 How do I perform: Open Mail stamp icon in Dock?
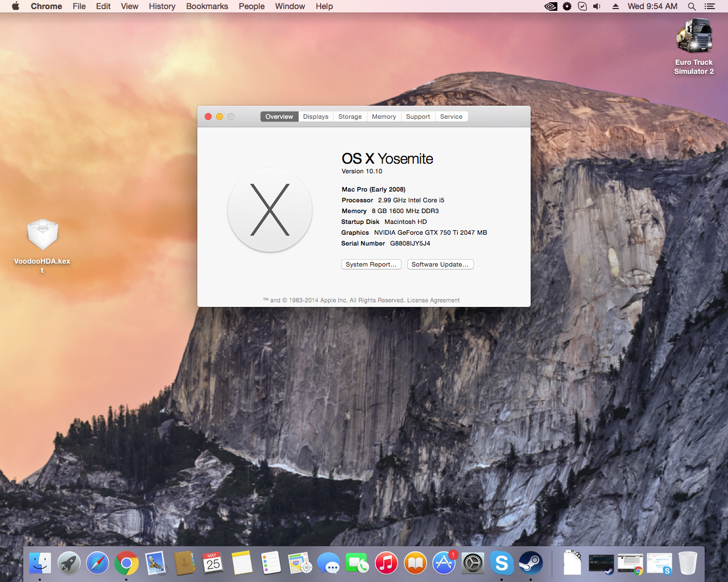point(155,563)
